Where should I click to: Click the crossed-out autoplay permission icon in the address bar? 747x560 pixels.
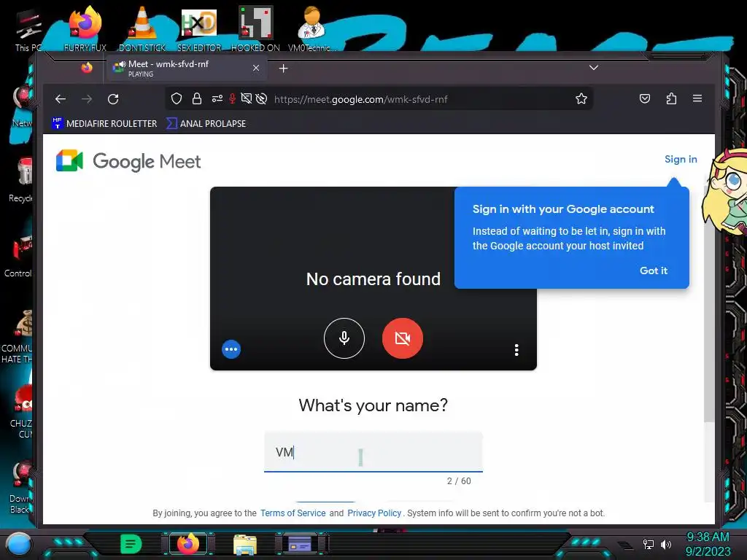pyautogui.click(x=261, y=98)
